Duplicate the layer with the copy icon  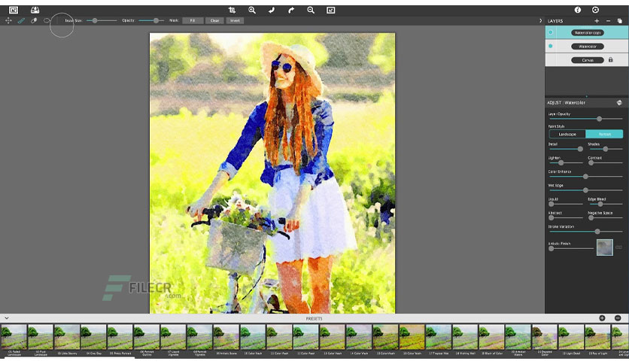pos(620,21)
